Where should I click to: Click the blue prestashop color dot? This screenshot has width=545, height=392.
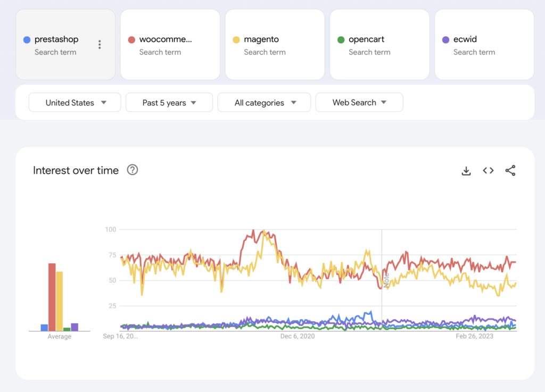[27, 39]
